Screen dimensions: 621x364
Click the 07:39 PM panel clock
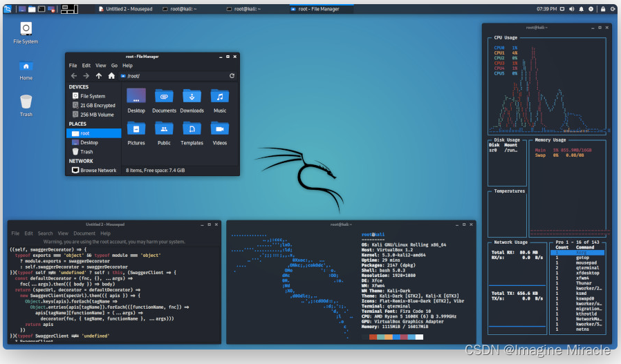coord(546,9)
